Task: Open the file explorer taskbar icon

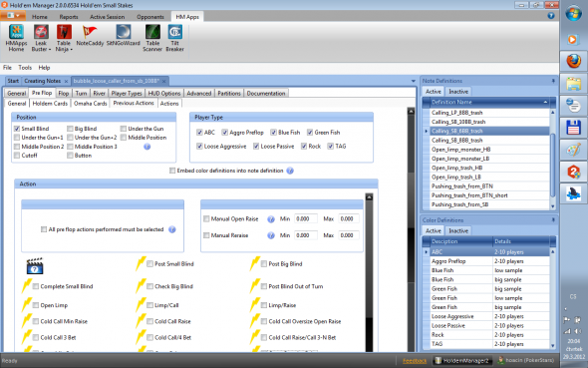Action: 573,84
